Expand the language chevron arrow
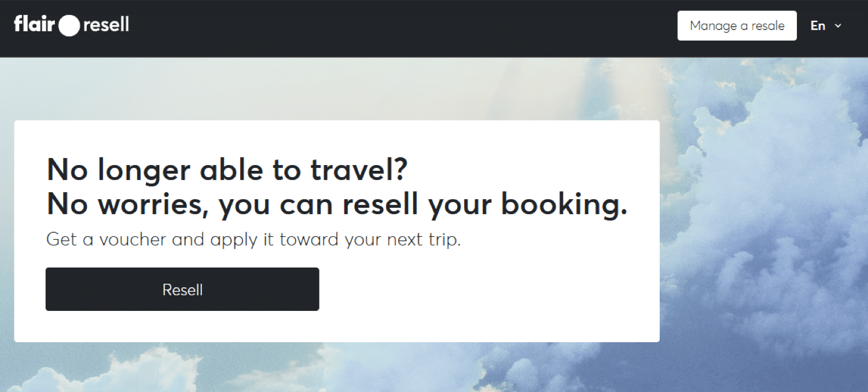 (x=837, y=26)
